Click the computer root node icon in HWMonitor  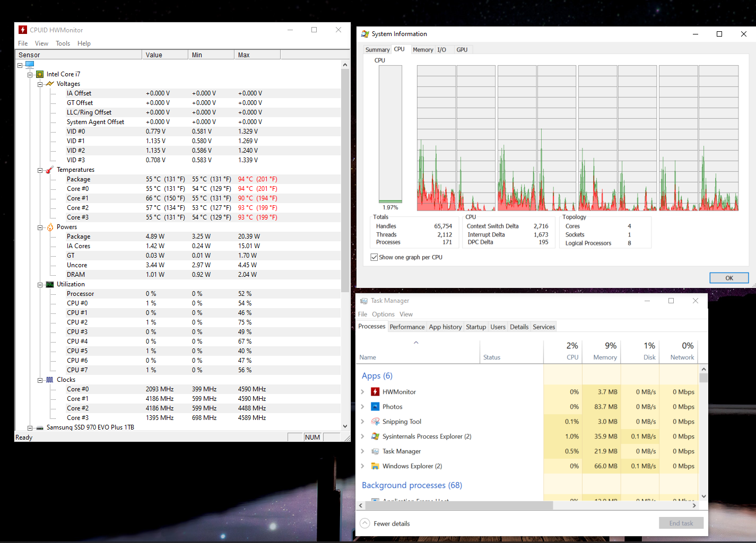pyautogui.click(x=30, y=65)
